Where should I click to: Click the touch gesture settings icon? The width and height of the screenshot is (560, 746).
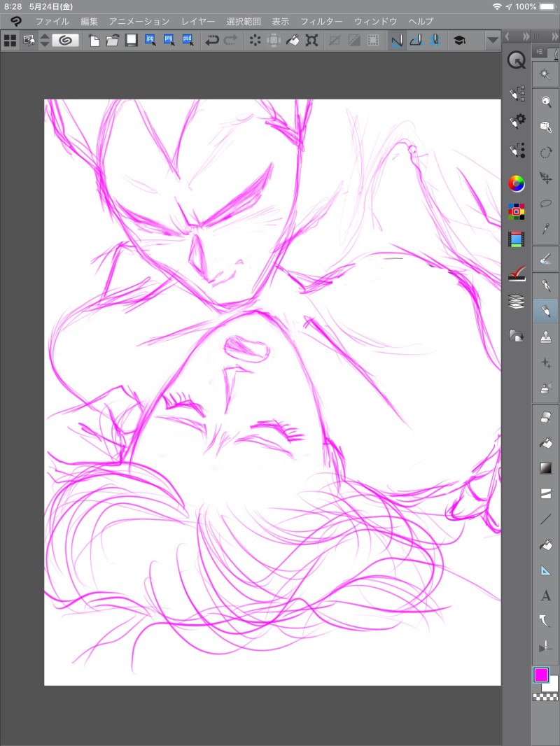point(29,41)
